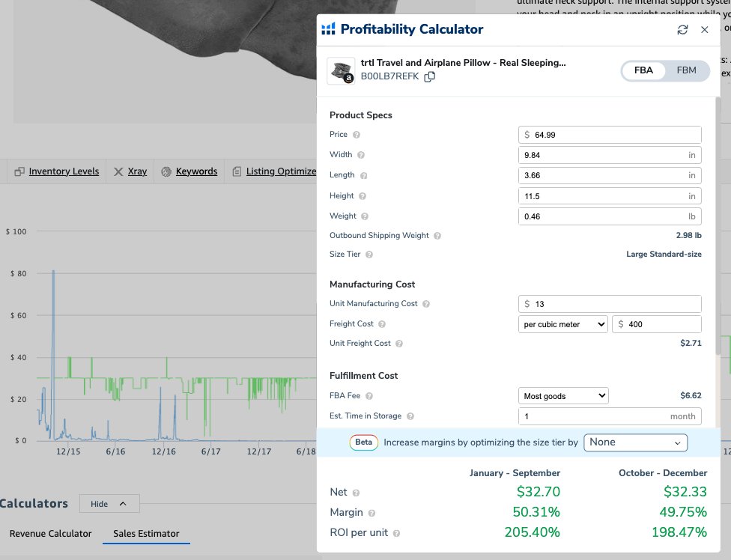Click the January - September net value $32.70
Screen dimensions: 731x560
539,492
